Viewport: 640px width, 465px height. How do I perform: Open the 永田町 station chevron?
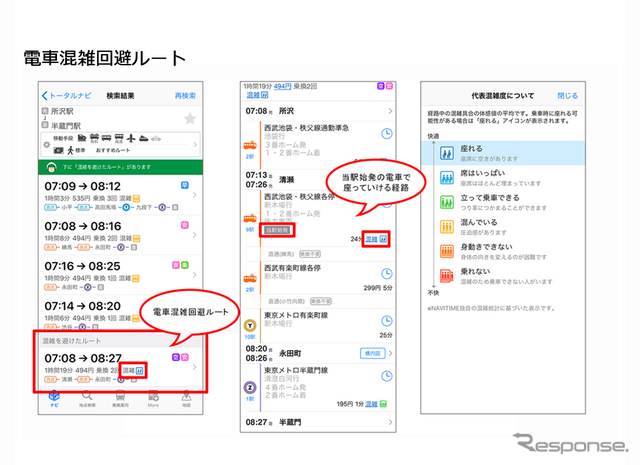pos(391,353)
